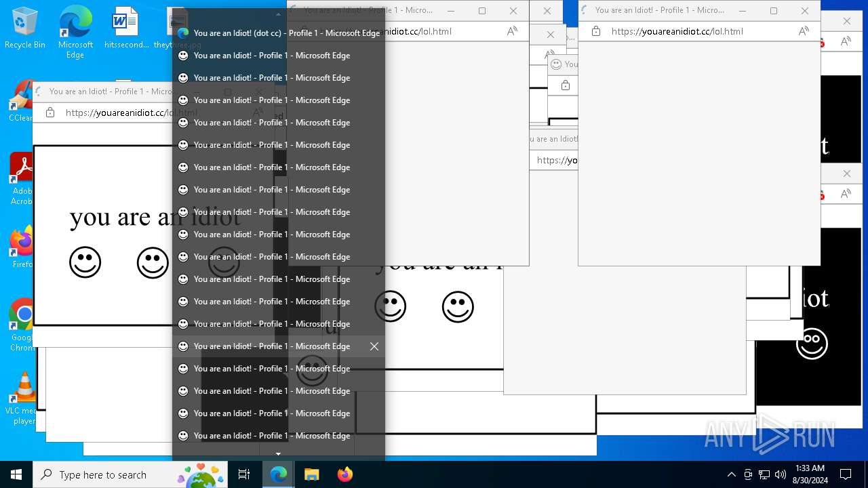The height and width of the screenshot is (488, 868).
Task: Close the middle top Edge window
Action: [513, 11]
